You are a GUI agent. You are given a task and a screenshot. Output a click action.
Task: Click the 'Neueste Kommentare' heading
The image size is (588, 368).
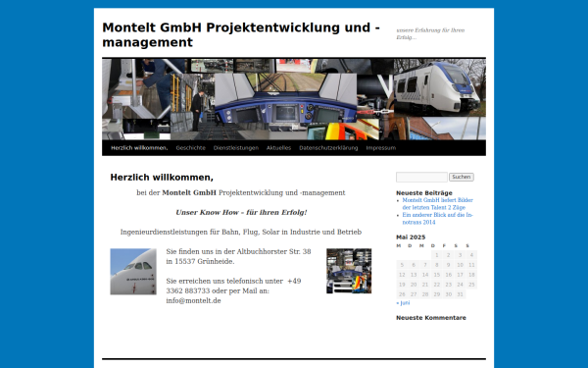[431, 318]
